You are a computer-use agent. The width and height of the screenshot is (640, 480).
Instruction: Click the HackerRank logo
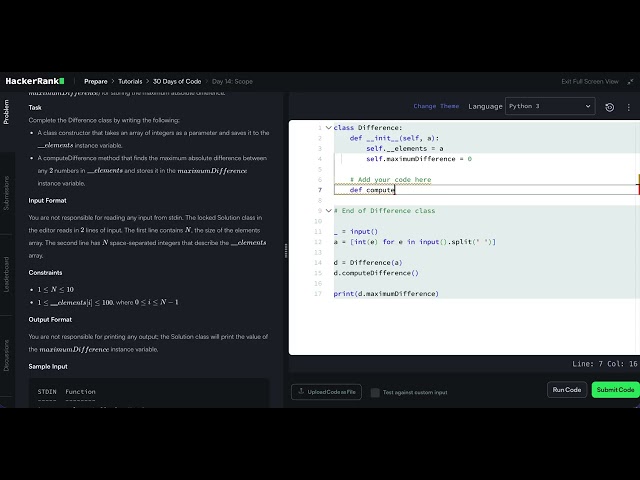click(x=35, y=81)
